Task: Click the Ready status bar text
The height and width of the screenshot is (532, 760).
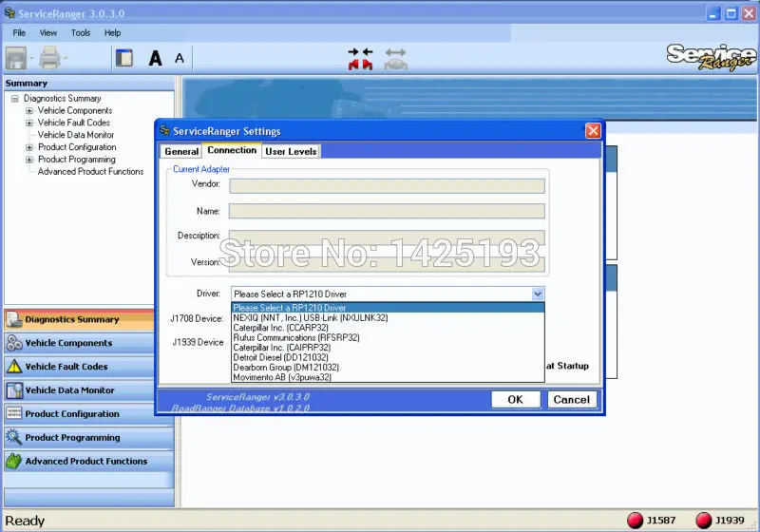Action: coord(25,521)
